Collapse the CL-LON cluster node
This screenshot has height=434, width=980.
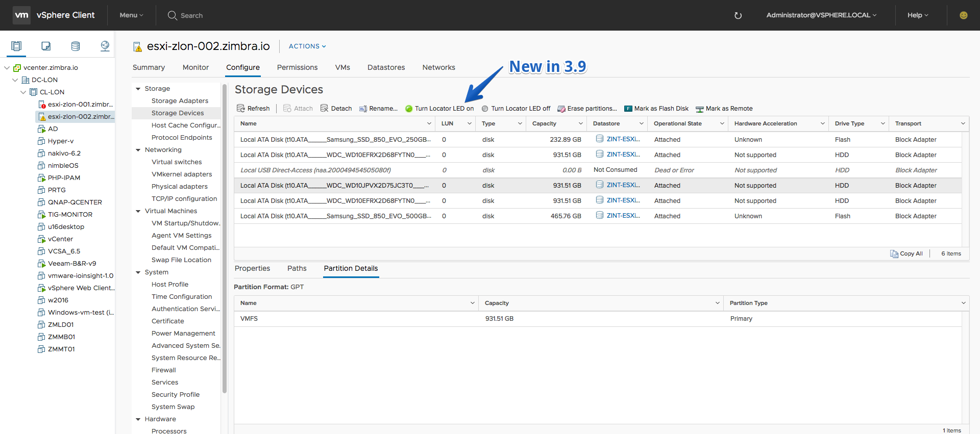pyautogui.click(x=23, y=92)
